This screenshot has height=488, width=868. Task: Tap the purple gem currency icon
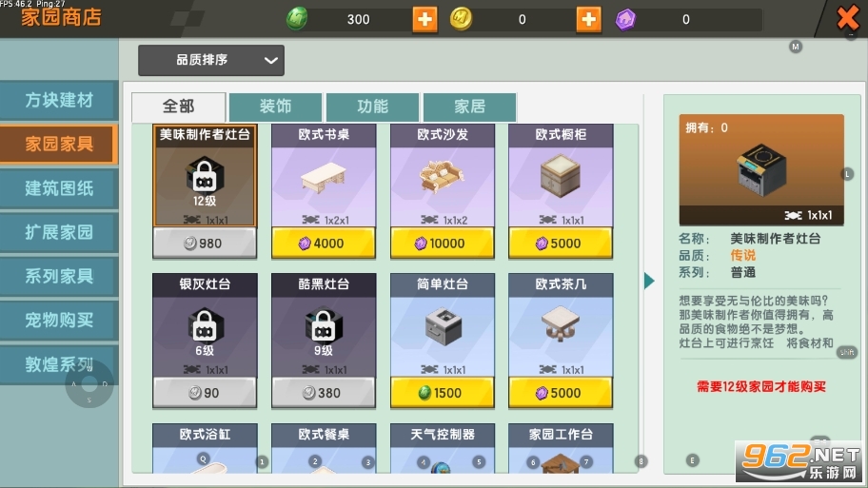pos(625,20)
